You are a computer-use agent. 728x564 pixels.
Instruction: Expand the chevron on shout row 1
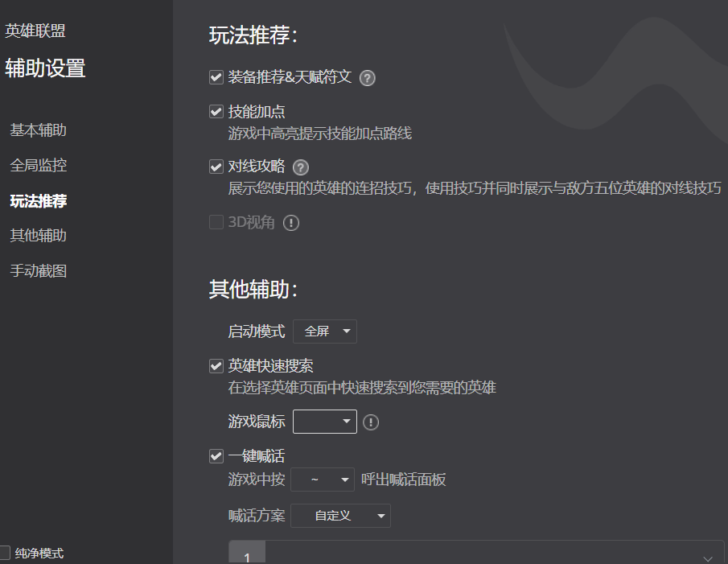pyautogui.click(x=708, y=558)
